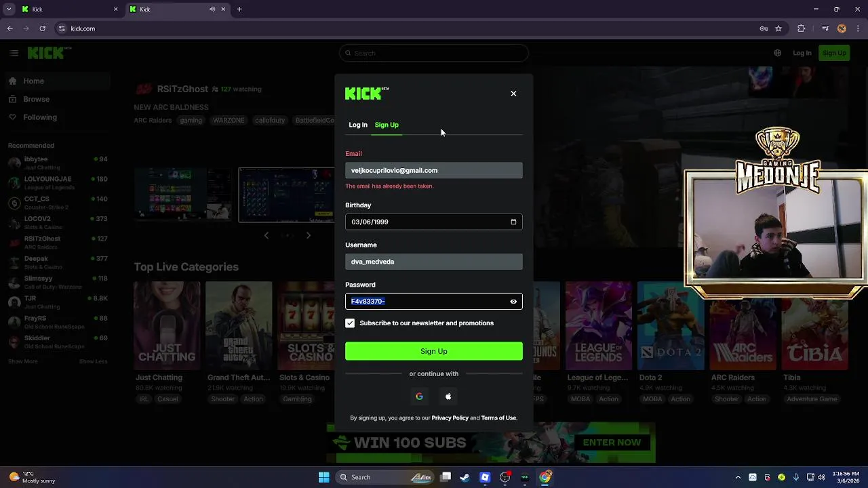The height and width of the screenshot is (488, 868).
Task: Switch to the Log In tab
Action: 358,125
